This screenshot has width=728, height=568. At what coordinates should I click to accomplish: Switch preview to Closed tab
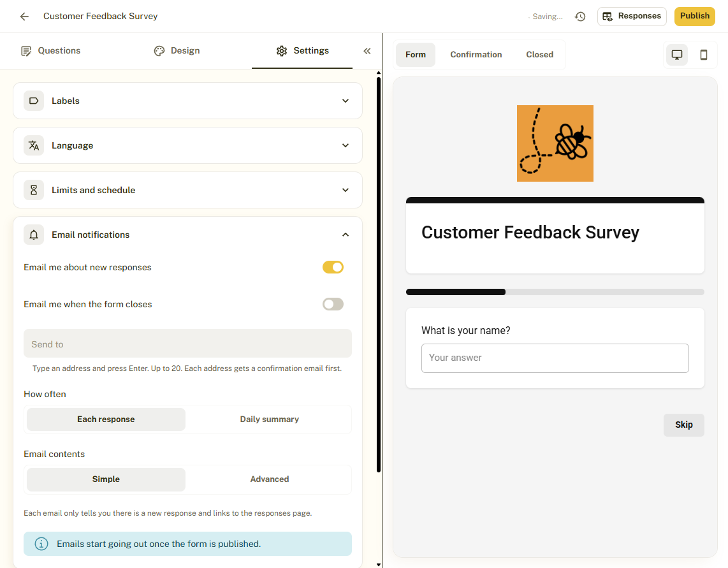(x=539, y=54)
